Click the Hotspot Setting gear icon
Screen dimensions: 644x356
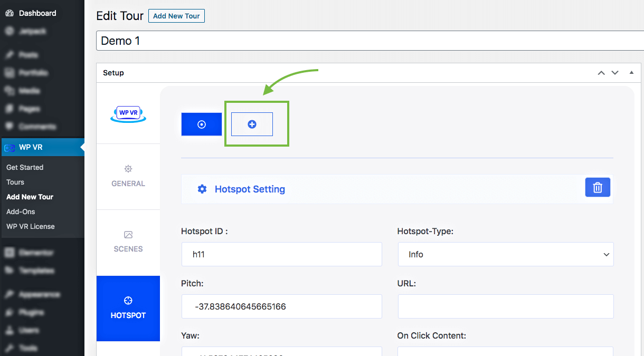click(x=202, y=189)
